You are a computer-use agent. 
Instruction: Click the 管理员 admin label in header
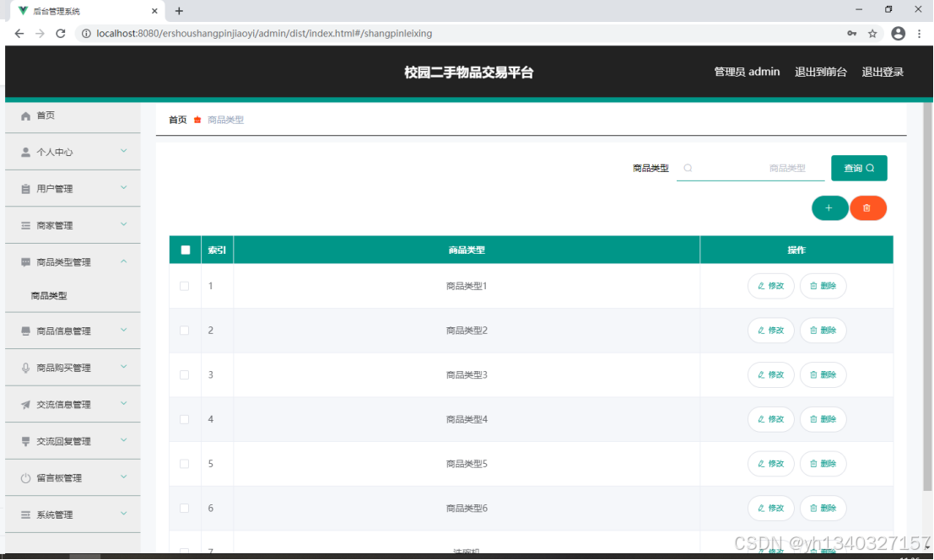click(747, 72)
